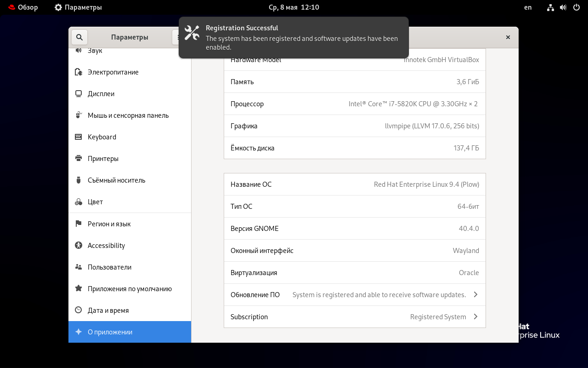Switch to Users settings panel
Viewport: 588px width, 368px height.
click(x=109, y=267)
